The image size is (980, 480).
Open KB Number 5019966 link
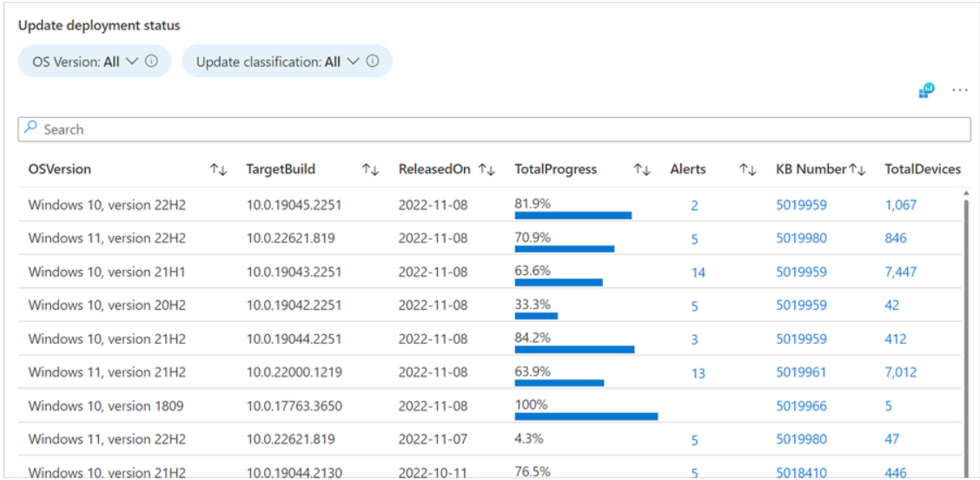[801, 406]
